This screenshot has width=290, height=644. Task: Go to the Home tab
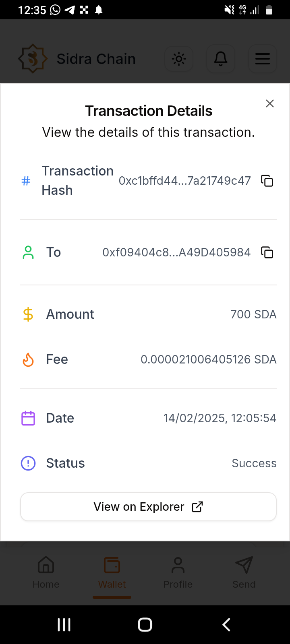tap(46, 572)
